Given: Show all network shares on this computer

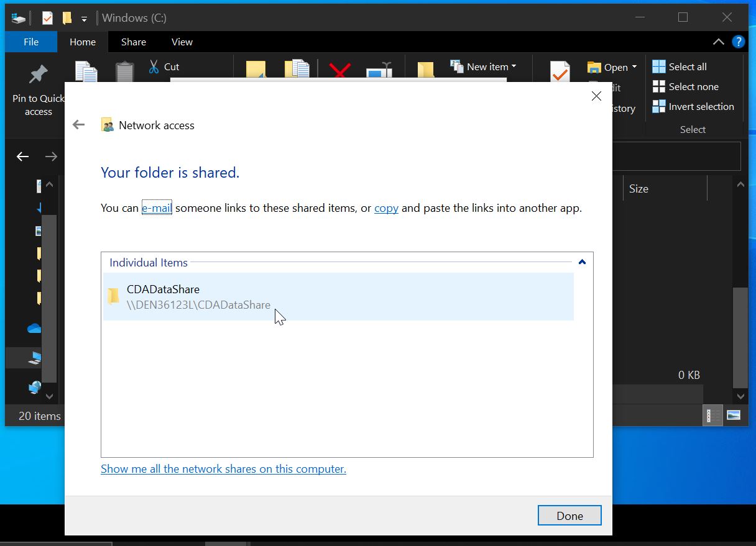Looking at the screenshot, I should (223, 468).
